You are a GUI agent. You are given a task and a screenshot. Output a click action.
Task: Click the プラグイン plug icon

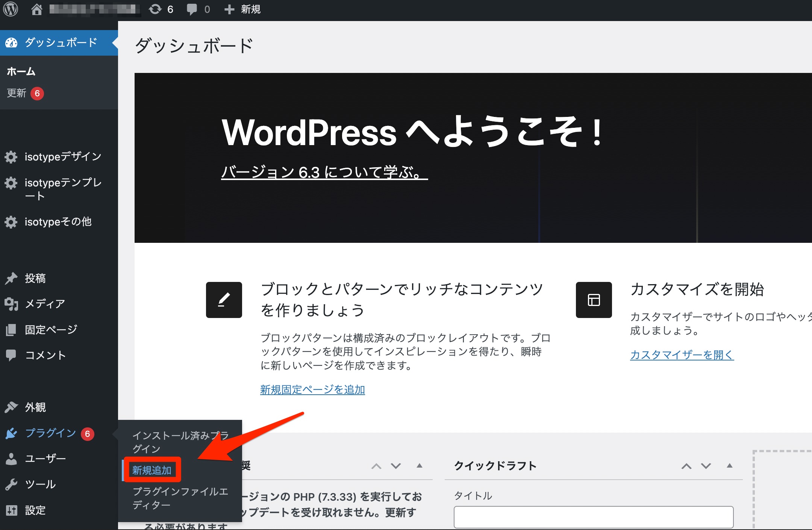click(11, 433)
